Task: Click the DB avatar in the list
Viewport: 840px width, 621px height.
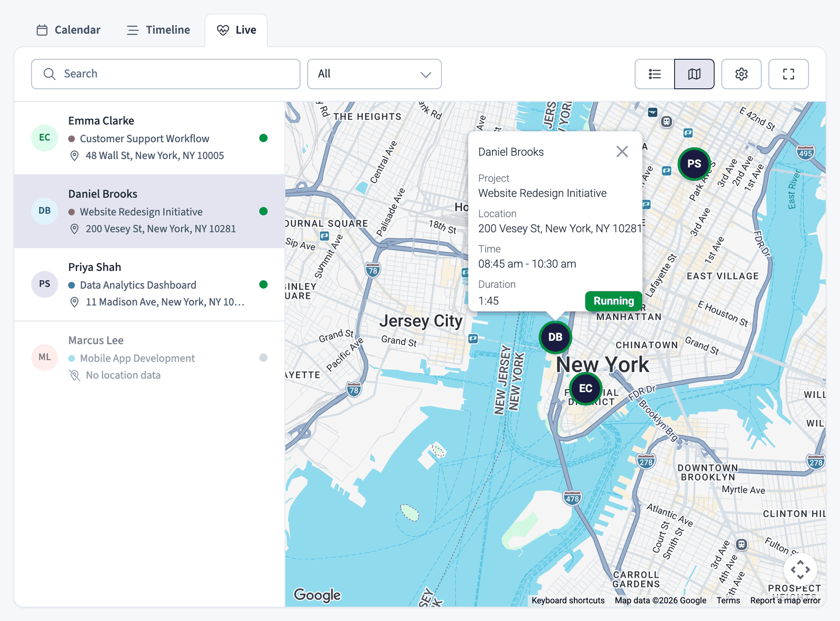Action: [45, 211]
